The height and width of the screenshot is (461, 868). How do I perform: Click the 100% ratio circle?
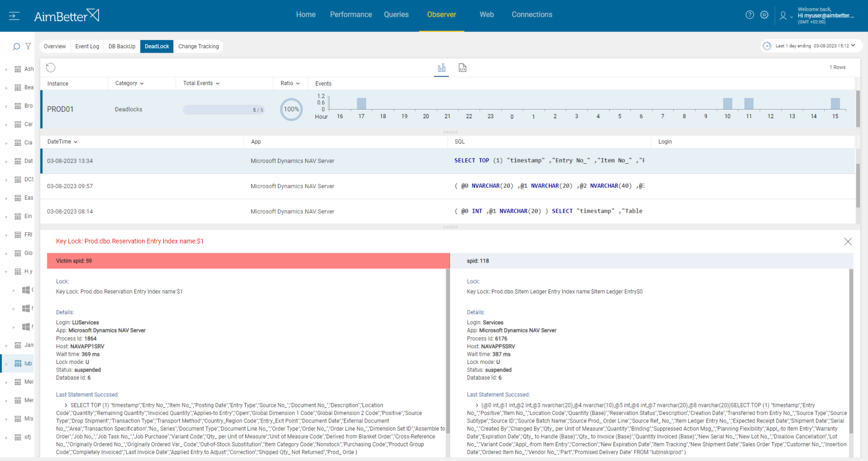[x=291, y=110]
